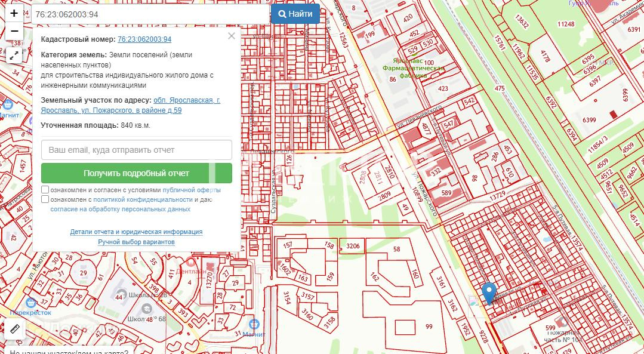The image size is (644, 354).
Task: Open the ruler measurement tool
Action: click(x=15, y=329)
